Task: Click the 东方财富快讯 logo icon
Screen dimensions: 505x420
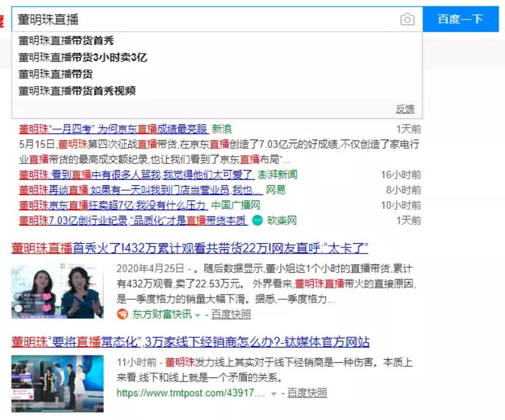Action: [122, 314]
